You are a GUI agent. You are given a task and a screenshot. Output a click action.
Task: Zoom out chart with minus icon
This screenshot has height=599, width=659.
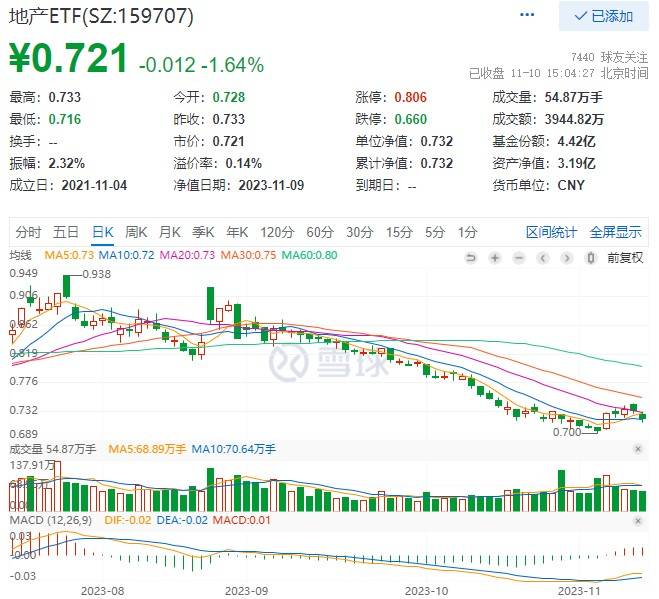518,257
